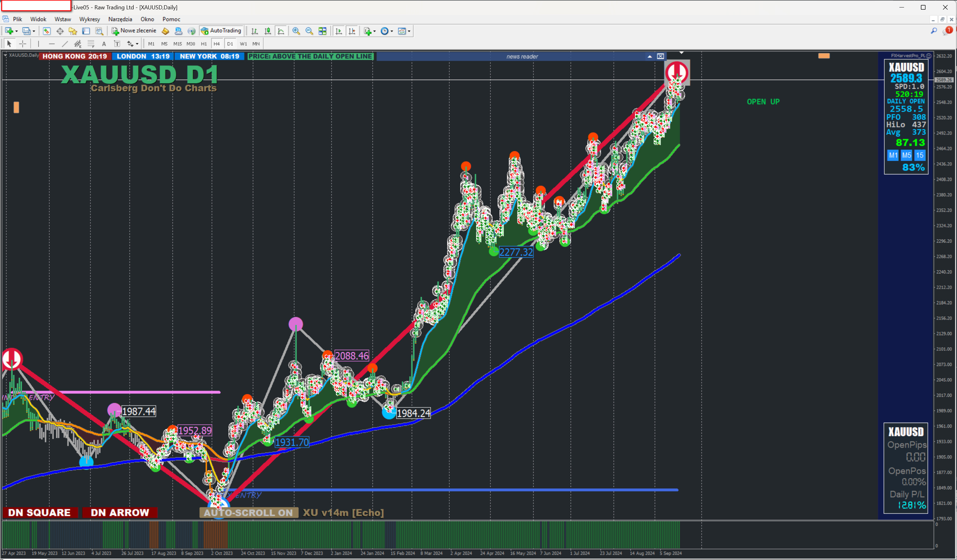Expand the templates dropdown arrow
This screenshot has width=957, height=560.
[x=409, y=31]
